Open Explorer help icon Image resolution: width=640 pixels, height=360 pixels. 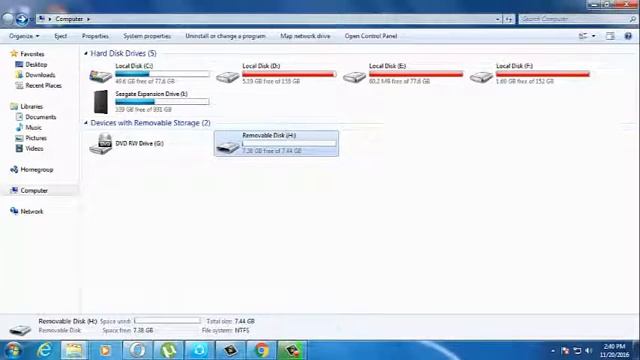(x=628, y=36)
